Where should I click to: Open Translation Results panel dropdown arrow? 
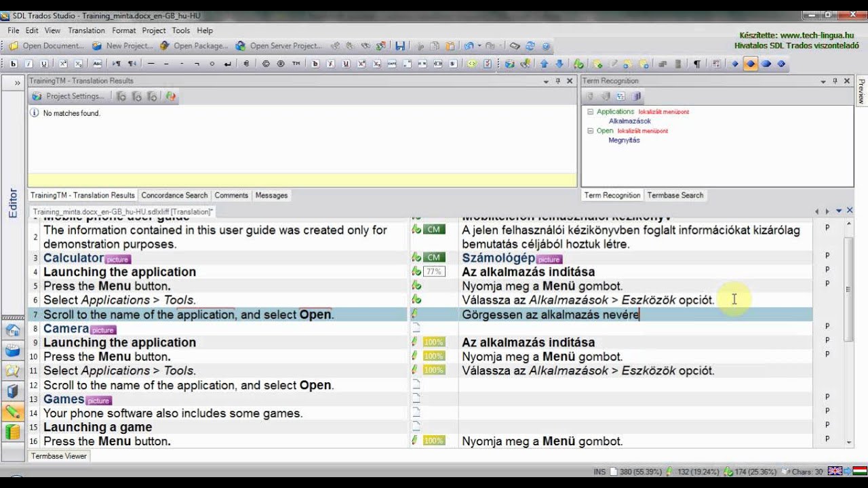click(546, 81)
